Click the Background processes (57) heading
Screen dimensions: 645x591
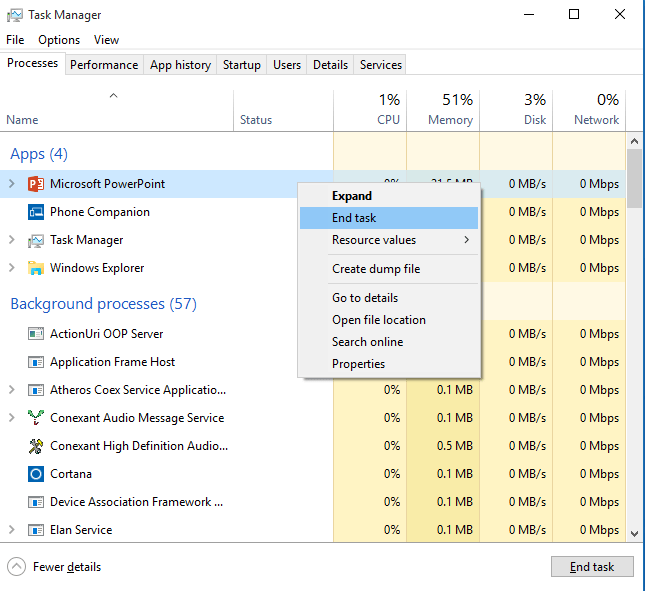[104, 304]
